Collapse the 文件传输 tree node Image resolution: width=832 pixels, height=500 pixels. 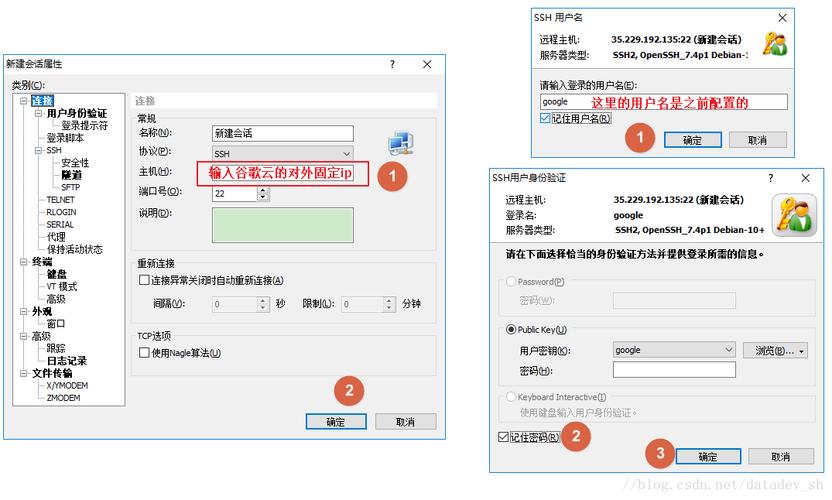pyautogui.click(x=23, y=373)
